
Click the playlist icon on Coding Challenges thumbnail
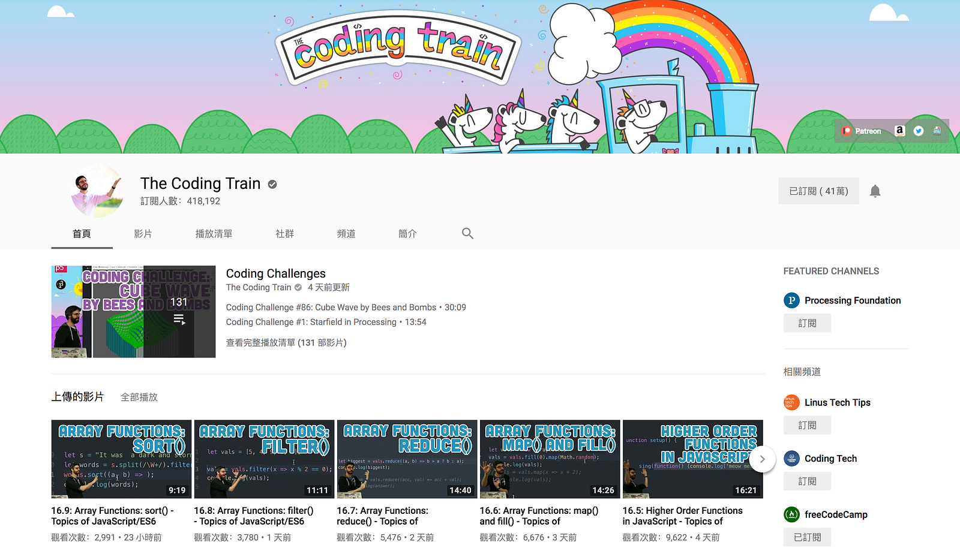point(179,320)
